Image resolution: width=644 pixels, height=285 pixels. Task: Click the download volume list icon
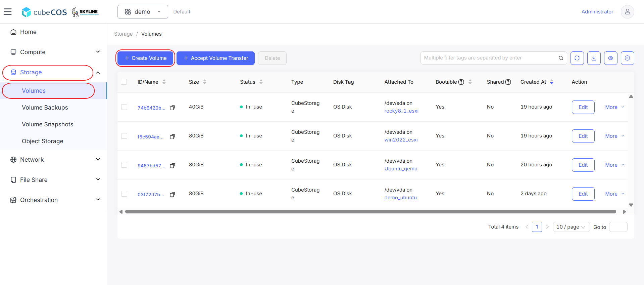click(594, 58)
